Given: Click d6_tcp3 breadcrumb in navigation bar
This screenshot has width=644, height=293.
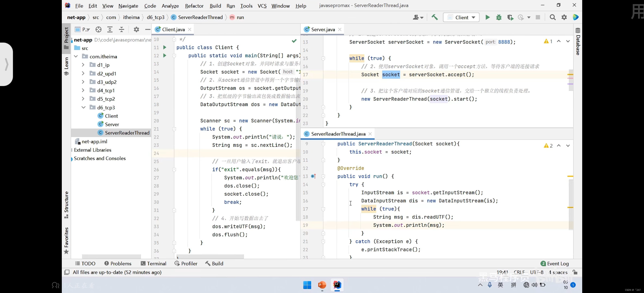Looking at the screenshot, I should click(x=156, y=17).
